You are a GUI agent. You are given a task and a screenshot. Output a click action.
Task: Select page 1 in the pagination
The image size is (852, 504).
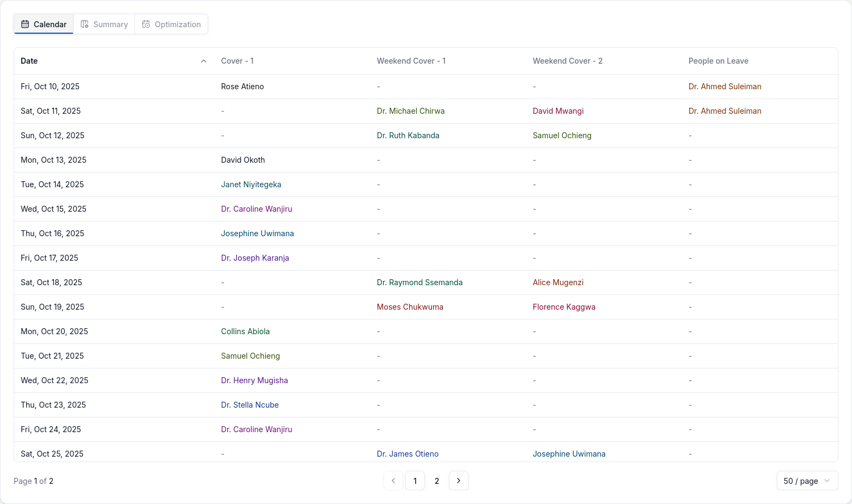point(415,481)
